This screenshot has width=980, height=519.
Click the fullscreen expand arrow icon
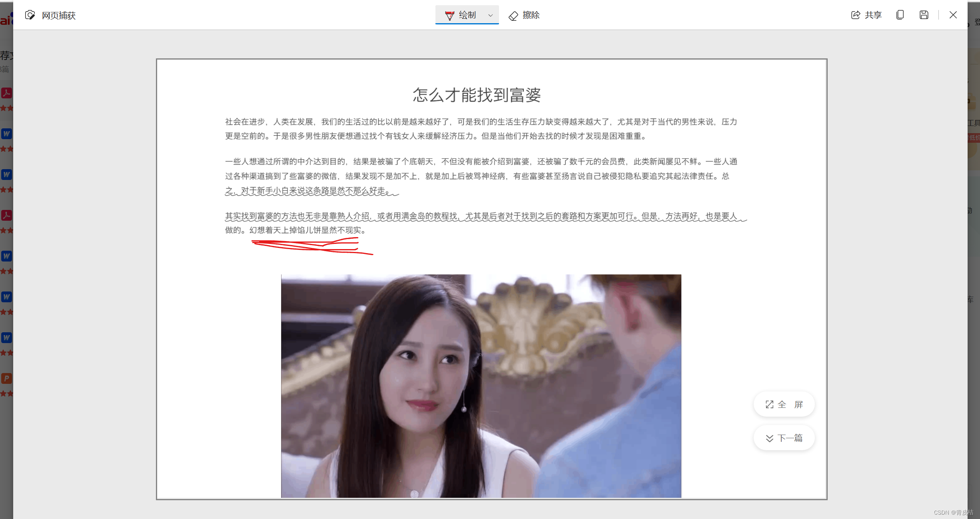point(769,404)
